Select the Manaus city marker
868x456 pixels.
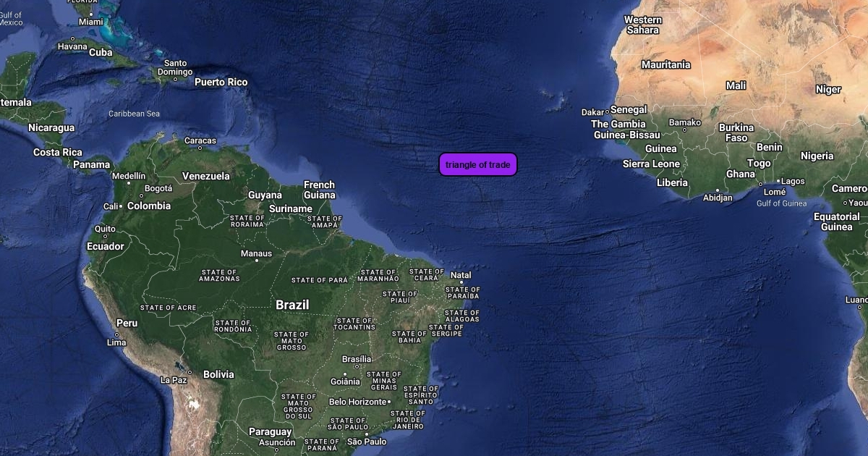257,261
